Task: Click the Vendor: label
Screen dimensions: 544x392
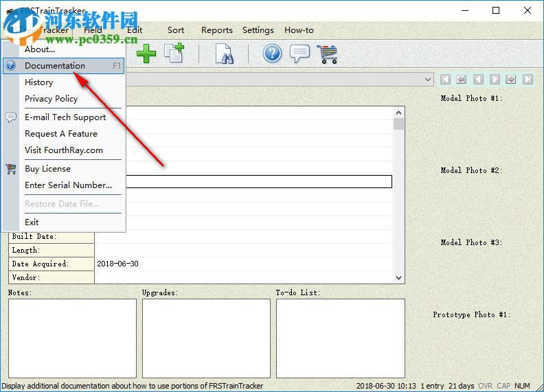Action: point(26,277)
